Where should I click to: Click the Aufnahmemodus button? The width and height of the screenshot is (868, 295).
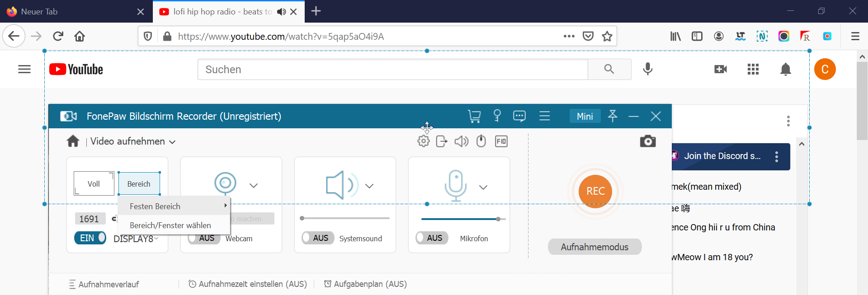(594, 247)
